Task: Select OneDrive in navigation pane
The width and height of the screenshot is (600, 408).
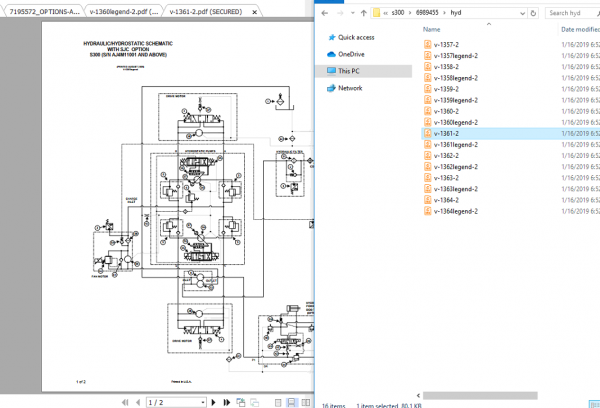Action: [x=352, y=54]
